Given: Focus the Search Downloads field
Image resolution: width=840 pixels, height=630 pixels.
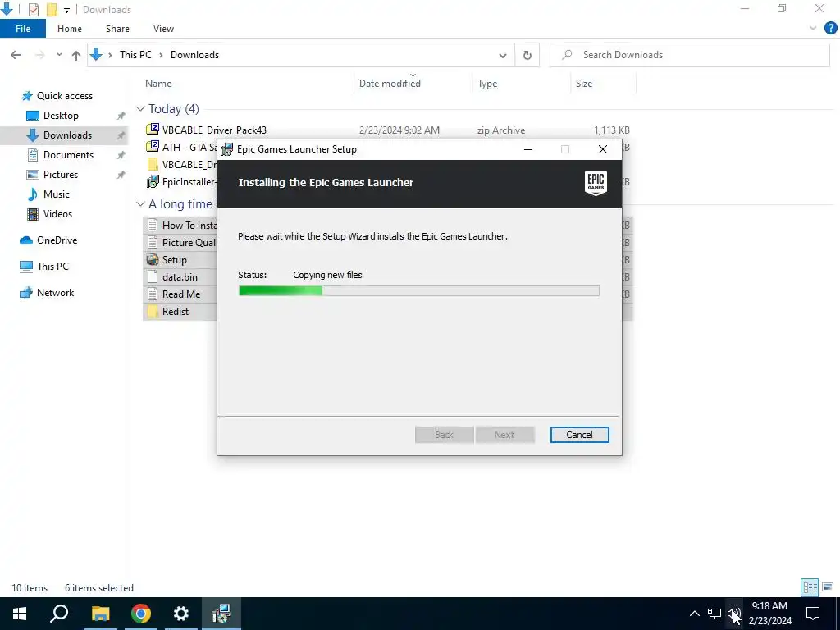Looking at the screenshot, I should coord(690,55).
